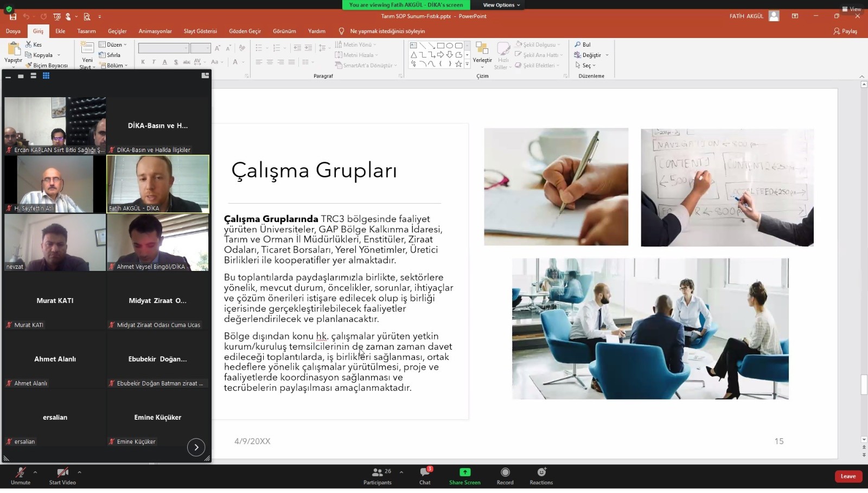868x493 pixels.
Task: Select Biçim Boyacısı format painter
Action: 47,65
